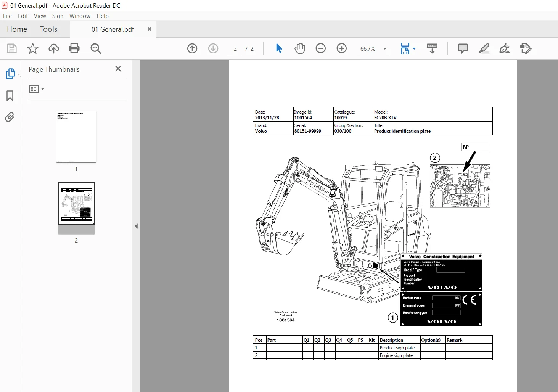Viewport: 558px width, 392px height.
Task: Close the Page Thumbnails panel
Action: [118, 69]
